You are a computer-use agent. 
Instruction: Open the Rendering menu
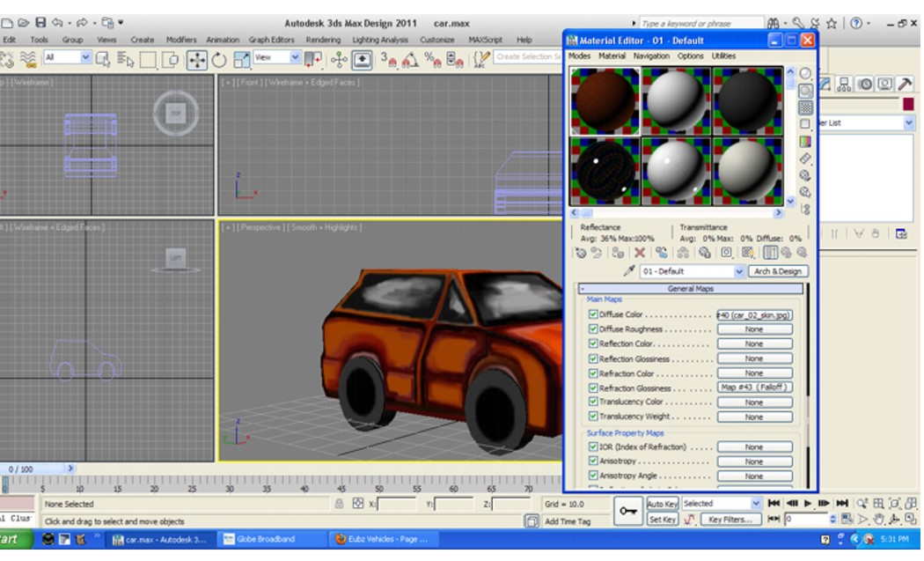click(x=323, y=40)
